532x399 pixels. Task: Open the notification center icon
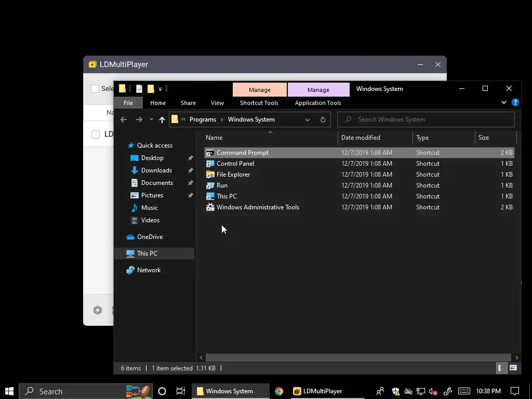coord(515,391)
